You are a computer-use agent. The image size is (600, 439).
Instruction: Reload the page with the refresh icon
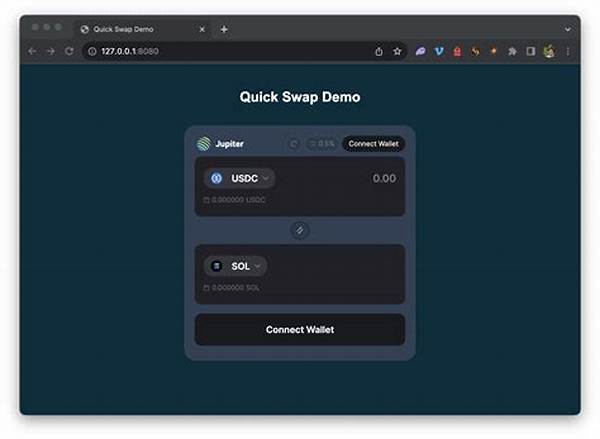coord(69,51)
